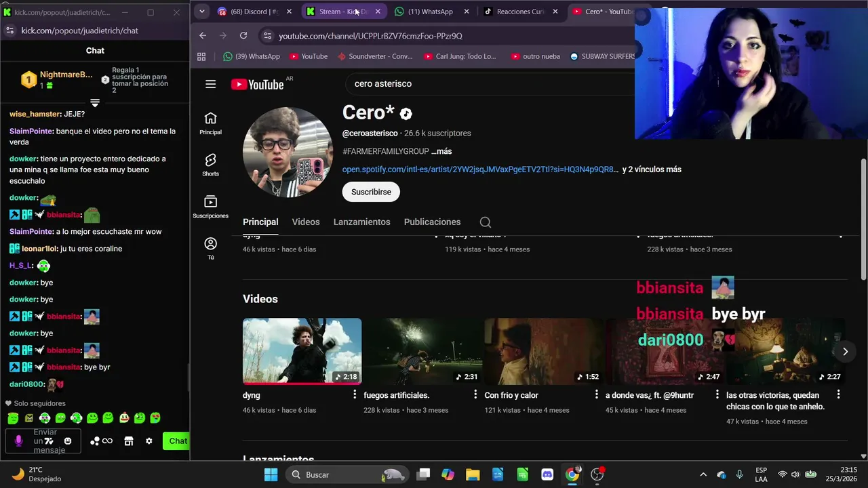Screen dimensions: 868x488
Task: Select the Videos channel tab
Action: 306,222
